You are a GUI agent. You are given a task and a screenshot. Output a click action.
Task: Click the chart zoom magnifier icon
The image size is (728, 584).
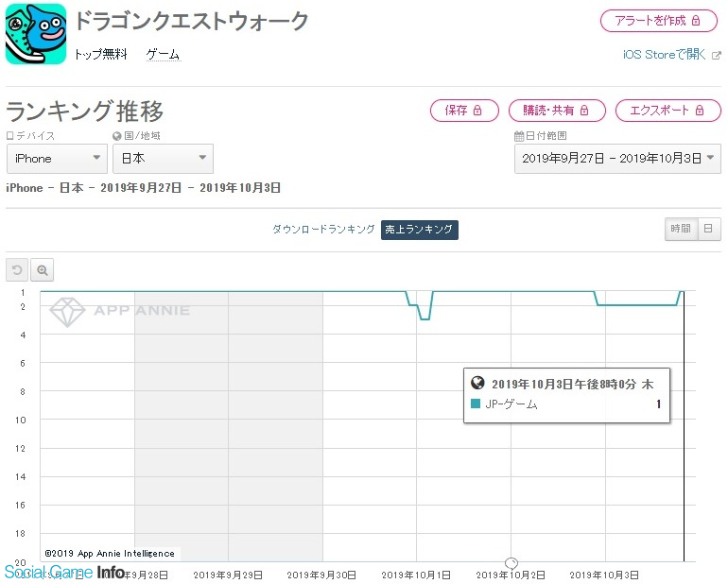(43, 270)
